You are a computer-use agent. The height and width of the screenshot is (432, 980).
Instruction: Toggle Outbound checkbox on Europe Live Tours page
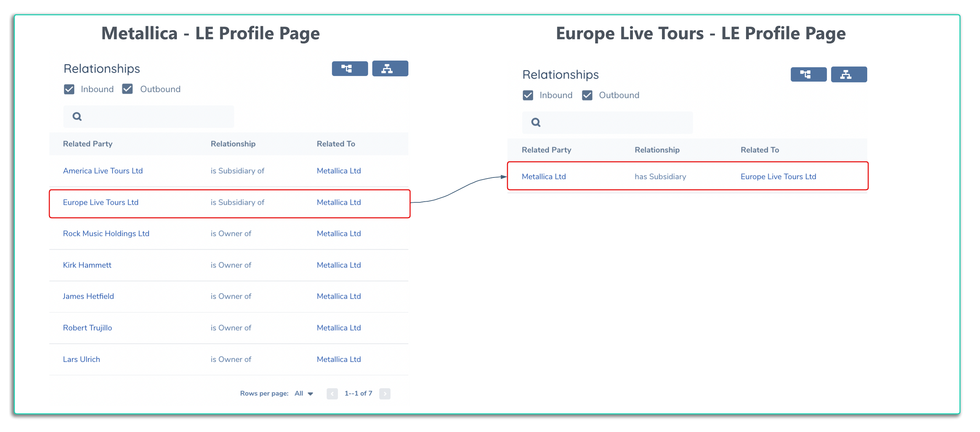tap(587, 96)
